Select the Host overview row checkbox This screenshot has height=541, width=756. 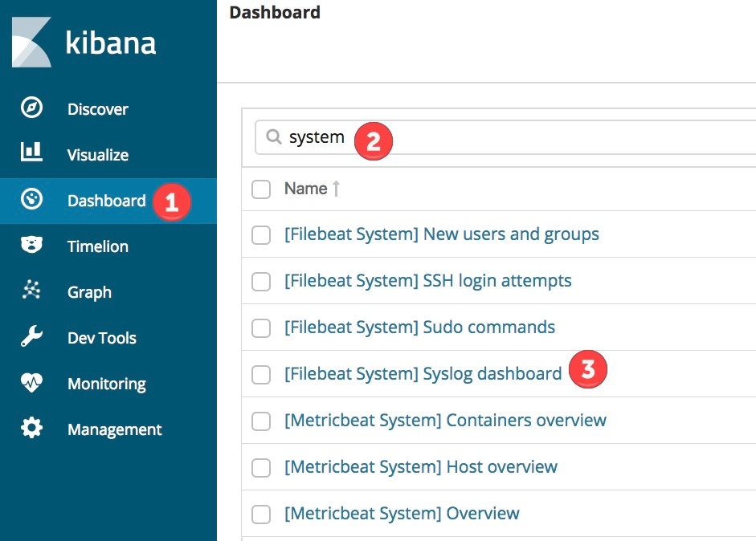261,468
